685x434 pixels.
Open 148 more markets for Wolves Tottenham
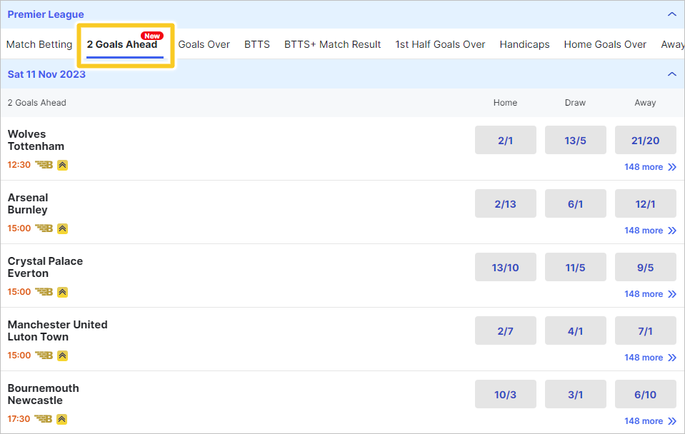coord(650,167)
